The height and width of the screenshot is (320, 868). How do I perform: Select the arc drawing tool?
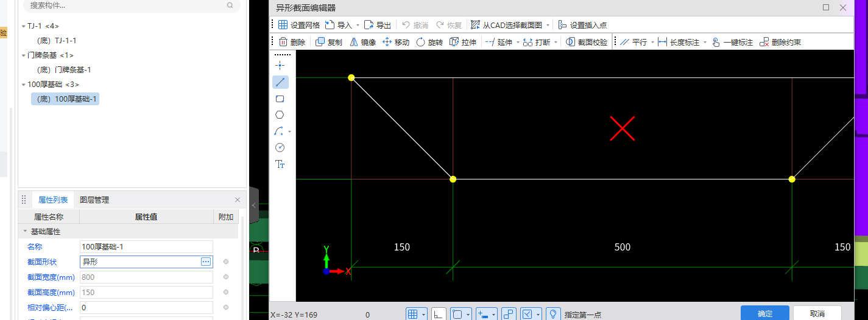pos(279,131)
